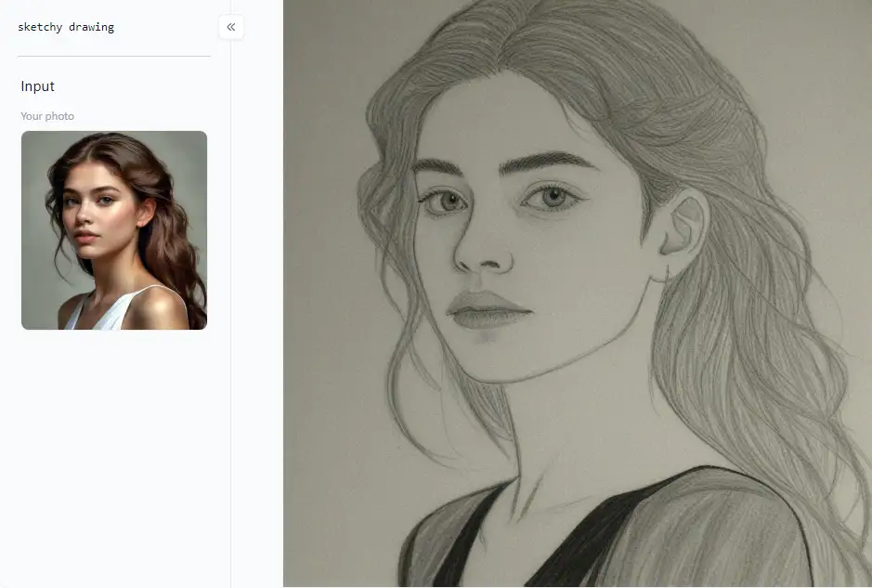Collapse the sidebar with the double-chevron button
The height and width of the screenshot is (588, 872).
coord(231,27)
